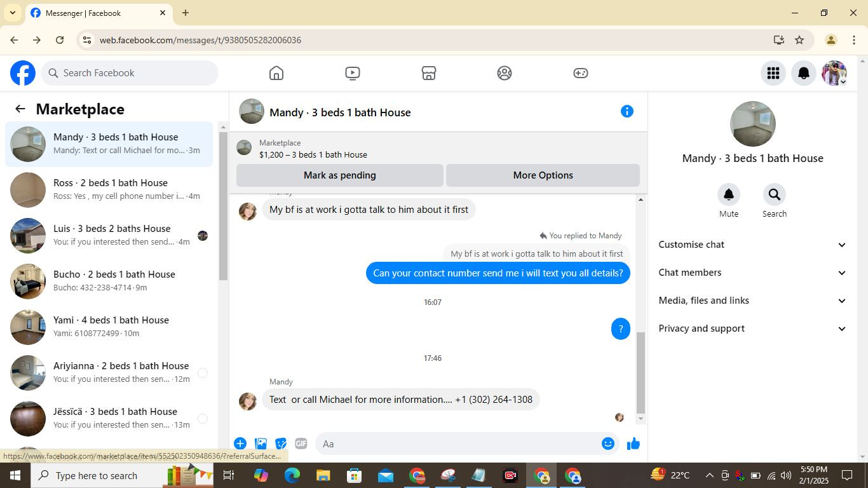Expand Media, files and links section
Viewport: 868px width, 488px height.
point(752,301)
